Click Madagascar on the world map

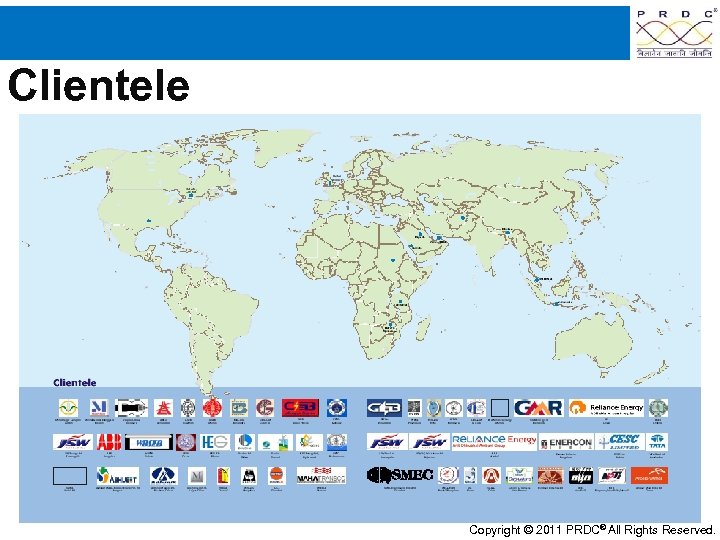tap(423, 327)
